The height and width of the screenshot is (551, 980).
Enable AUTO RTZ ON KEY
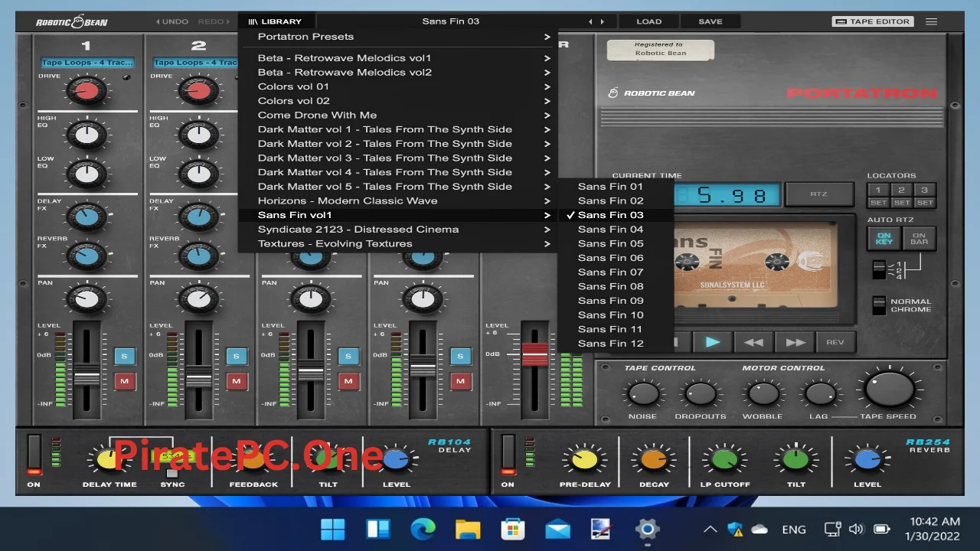pyautogui.click(x=884, y=239)
